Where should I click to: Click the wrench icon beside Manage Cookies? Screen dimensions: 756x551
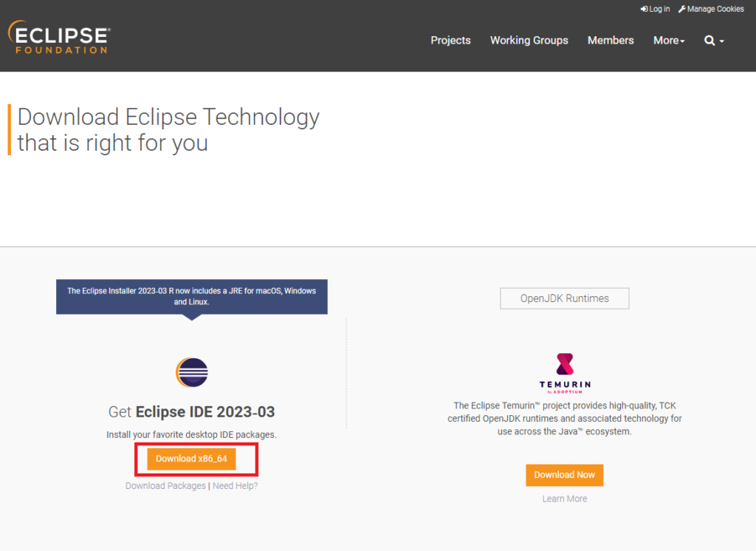click(x=683, y=9)
